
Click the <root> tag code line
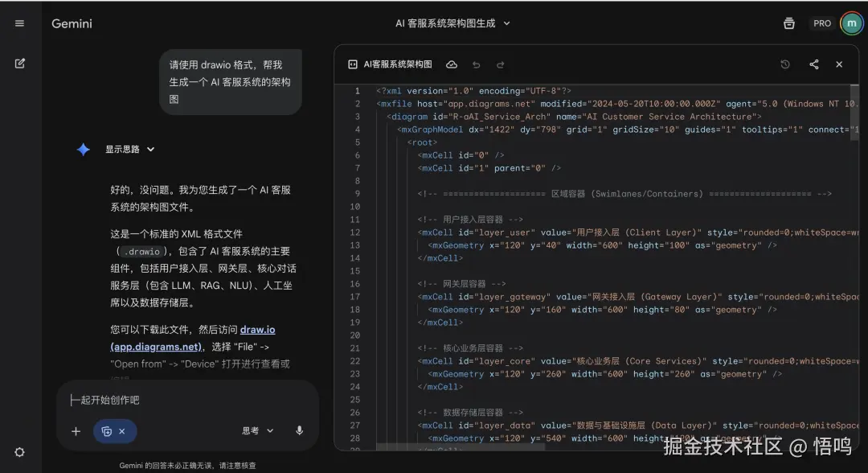pyautogui.click(x=423, y=142)
